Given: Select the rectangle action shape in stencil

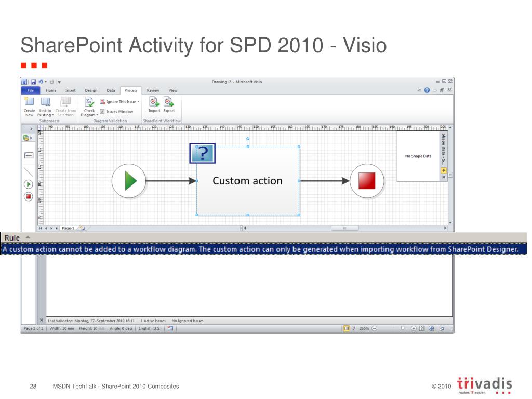Looking at the screenshot, I should point(29,155).
